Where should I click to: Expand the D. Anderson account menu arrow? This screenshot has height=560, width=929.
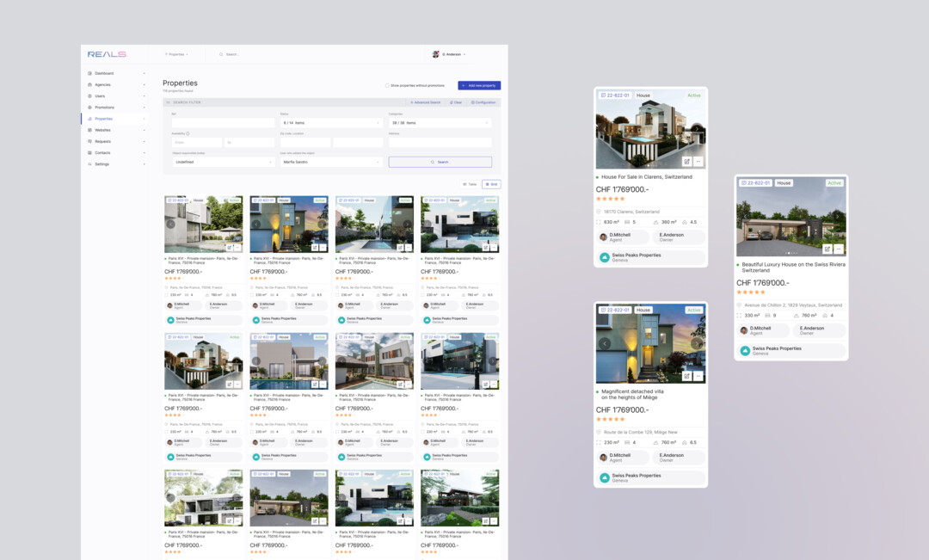point(464,54)
